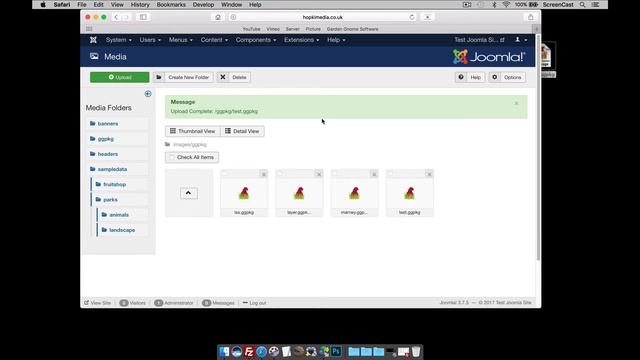Open the Extensions dropdown menu
Image resolution: width=640 pixels, height=360 pixels.
(x=301, y=40)
